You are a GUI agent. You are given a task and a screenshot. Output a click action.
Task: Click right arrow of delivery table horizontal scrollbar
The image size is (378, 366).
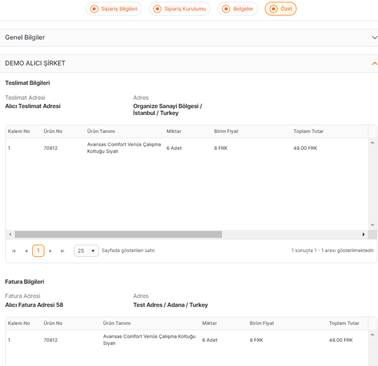(x=363, y=235)
